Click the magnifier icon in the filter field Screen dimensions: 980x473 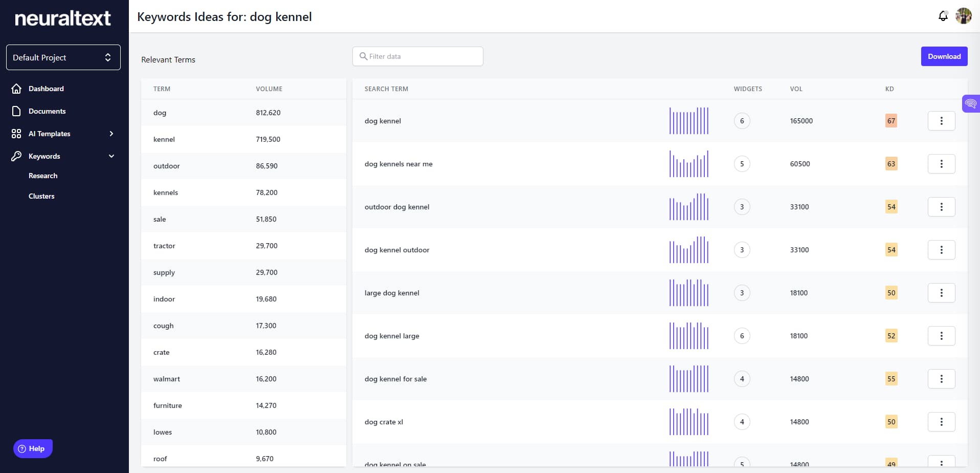(x=363, y=56)
